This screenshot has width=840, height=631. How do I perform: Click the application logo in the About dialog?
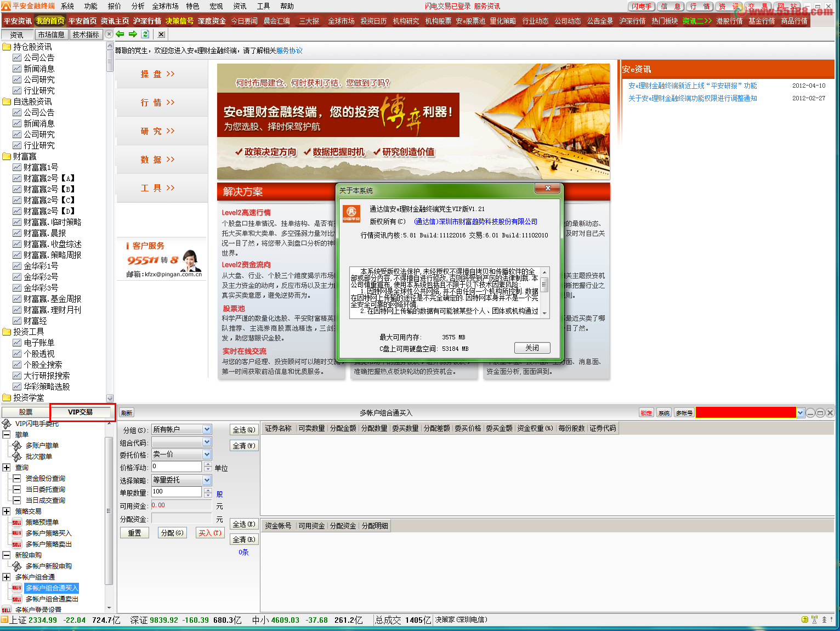pyautogui.click(x=351, y=213)
